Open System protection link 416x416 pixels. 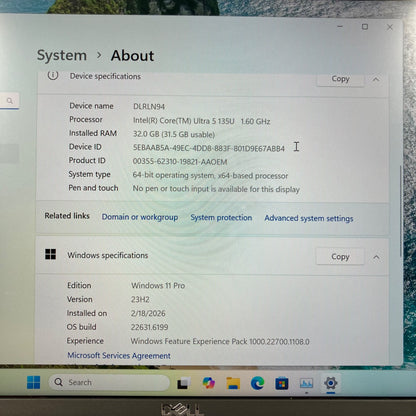[221, 218]
